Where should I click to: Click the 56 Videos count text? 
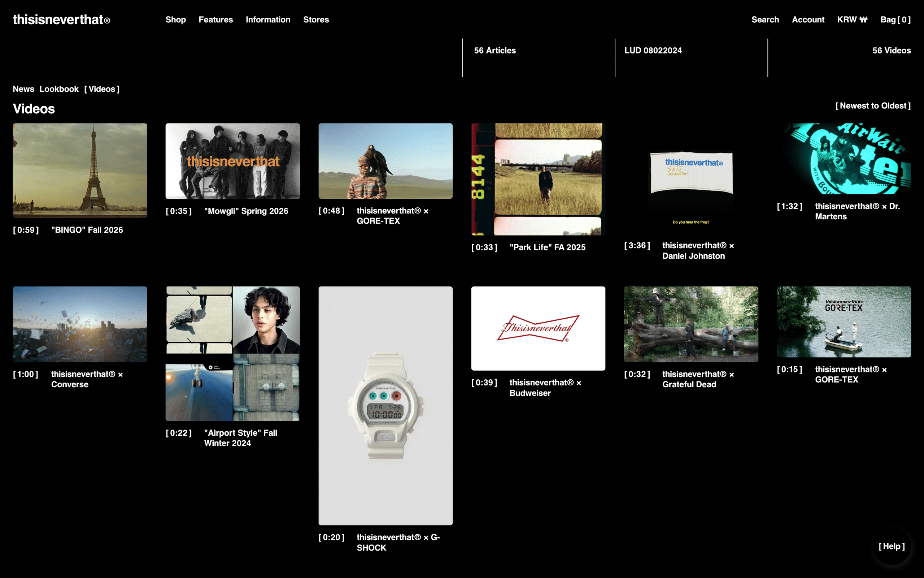[892, 51]
